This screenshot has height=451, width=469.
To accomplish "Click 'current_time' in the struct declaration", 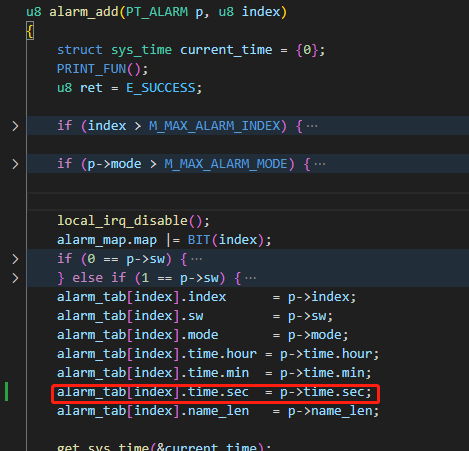I will (x=226, y=50).
